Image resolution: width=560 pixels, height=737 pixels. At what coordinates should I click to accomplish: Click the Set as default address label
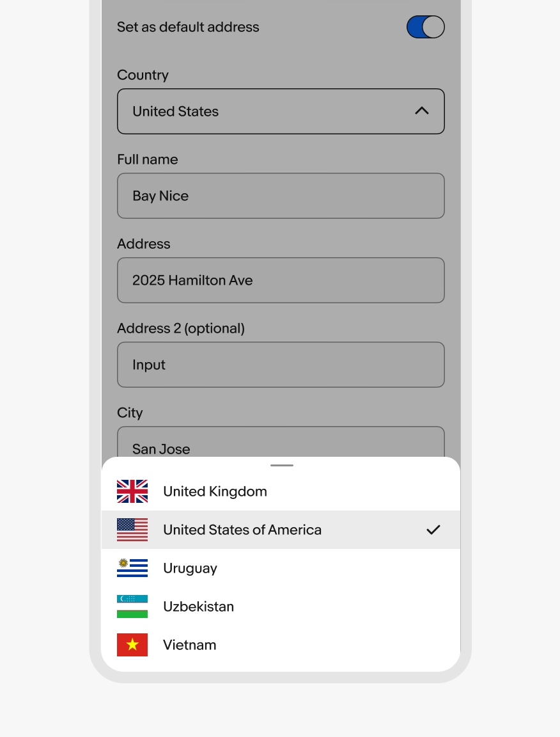pyautogui.click(x=188, y=27)
